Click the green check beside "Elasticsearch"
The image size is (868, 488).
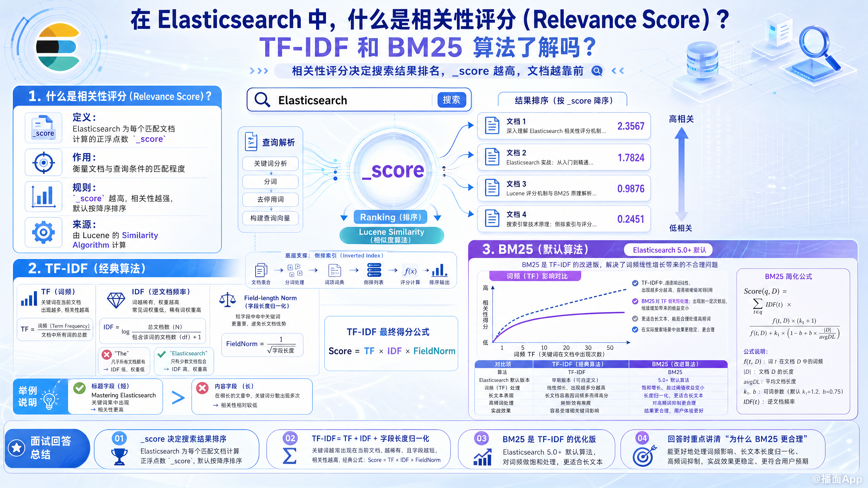162,354
